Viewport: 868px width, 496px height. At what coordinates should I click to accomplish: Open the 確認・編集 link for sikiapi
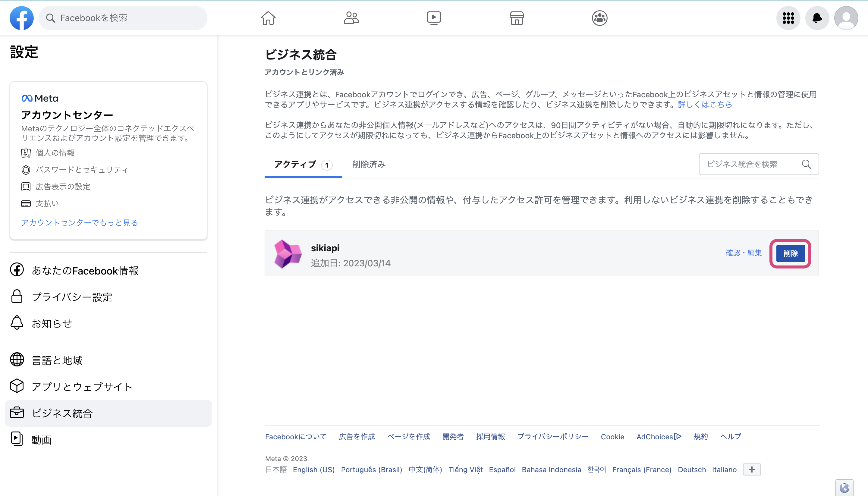744,253
